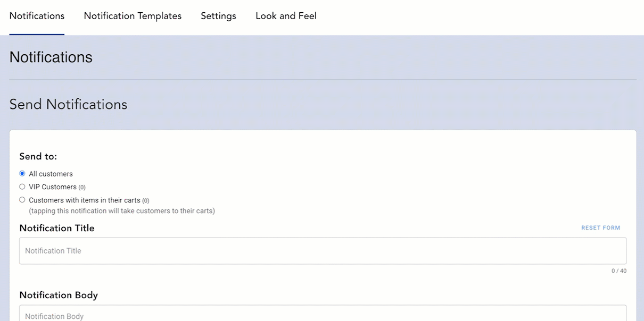Click the 0 / 40 character counter
644x321 pixels.
point(618,271)
